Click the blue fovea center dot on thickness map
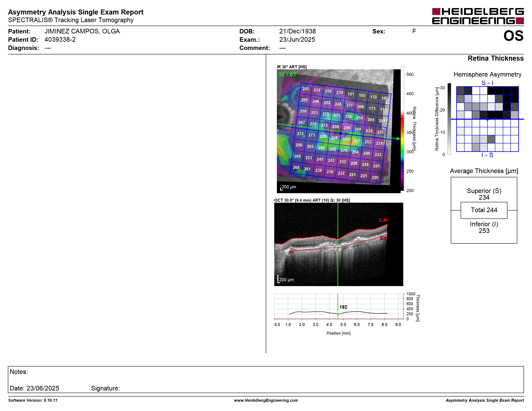532x411 pixels. click(341, 133)
